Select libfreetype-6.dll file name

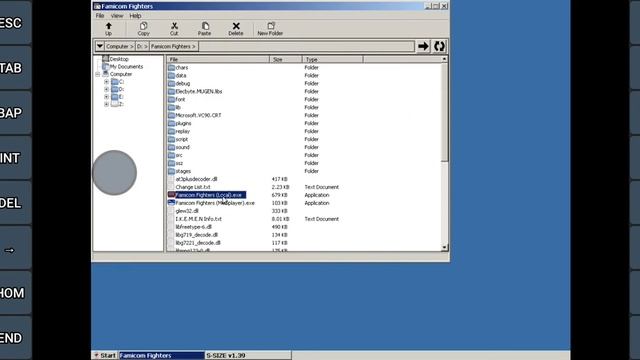[193, 227]
